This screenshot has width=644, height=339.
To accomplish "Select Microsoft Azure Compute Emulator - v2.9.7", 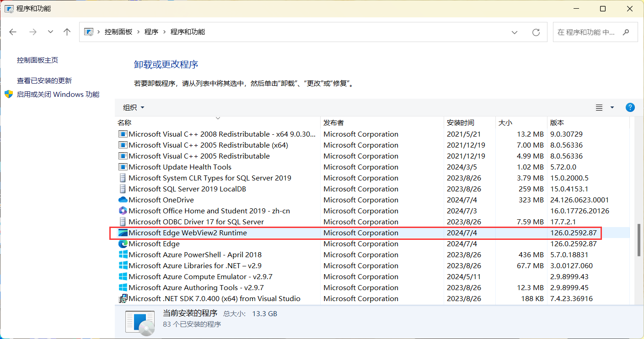I will point(373,277).
